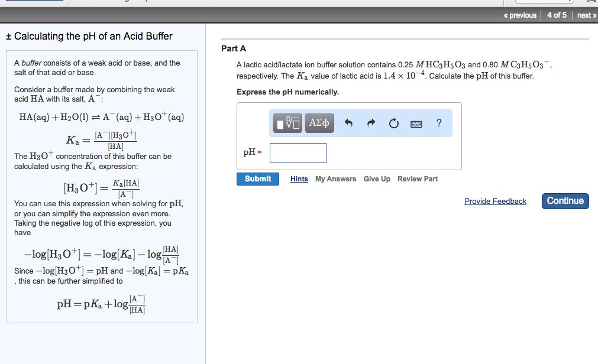Open the math template palette icon
The height and width of the screenshot is (364, 598).
click(x=288, y=123)
